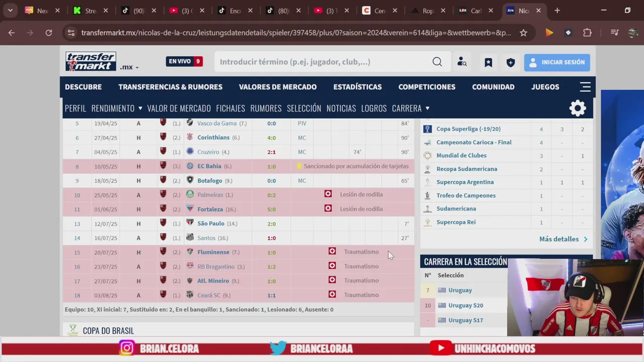Screen dimensions: 644x362
Task: Click the Palmeiras crest icon
Action: click(190, 195)
